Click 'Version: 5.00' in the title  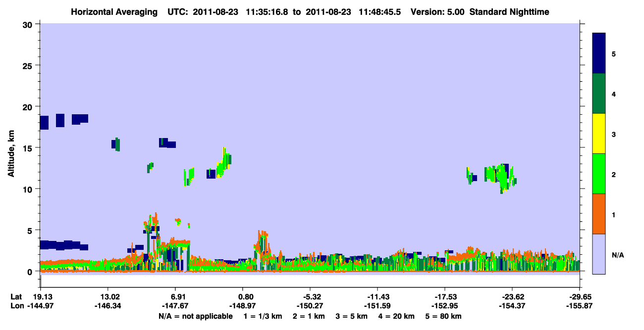coord(437,11)
